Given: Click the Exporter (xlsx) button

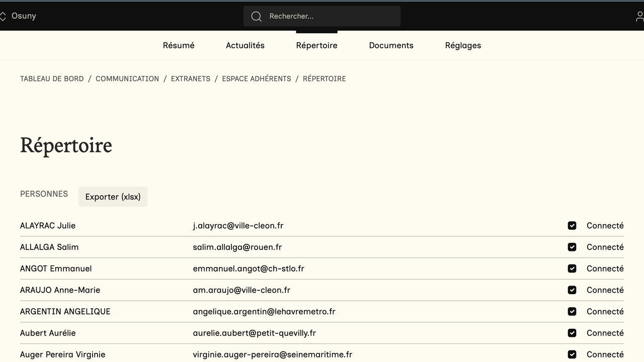Looking at the screenshot, I should pyautogui.click(x=113, y=197).
